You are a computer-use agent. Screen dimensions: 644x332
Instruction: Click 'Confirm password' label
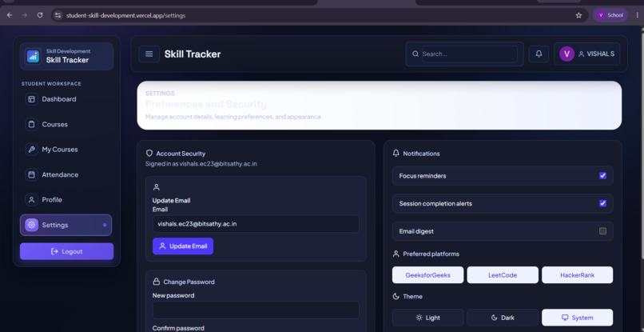pyautogui.click(x=178, y=328)
